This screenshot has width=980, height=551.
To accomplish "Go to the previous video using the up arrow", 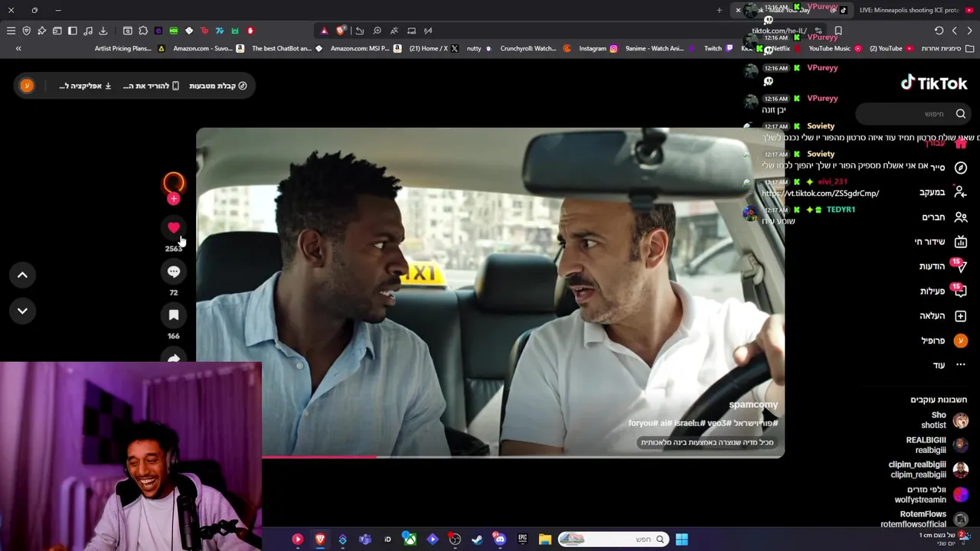I will coord(22,275).
